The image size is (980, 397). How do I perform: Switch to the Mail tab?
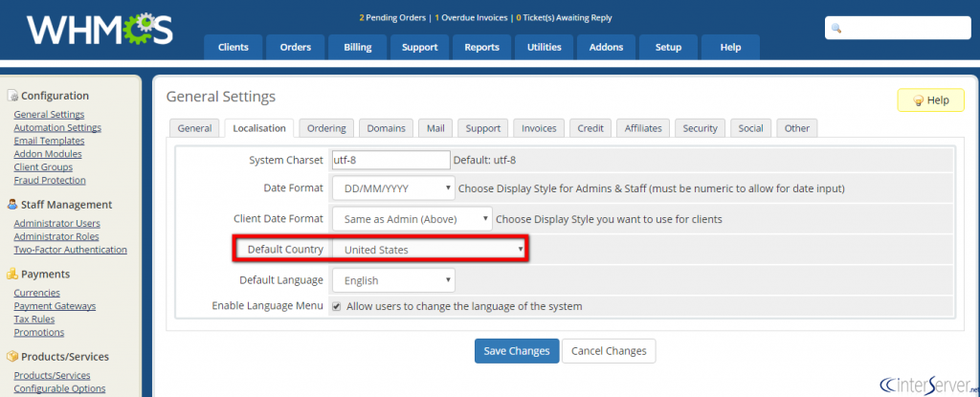pyautogui.click(x=435, y=128)
